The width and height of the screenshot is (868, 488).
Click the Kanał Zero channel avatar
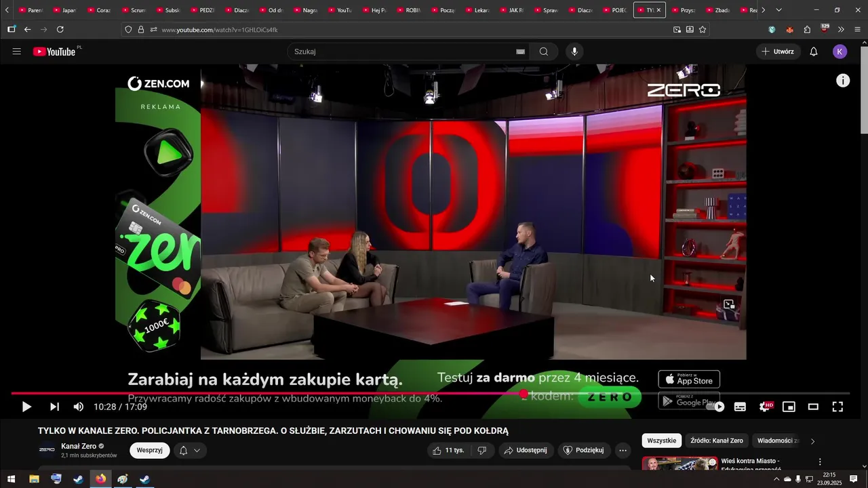47,450
